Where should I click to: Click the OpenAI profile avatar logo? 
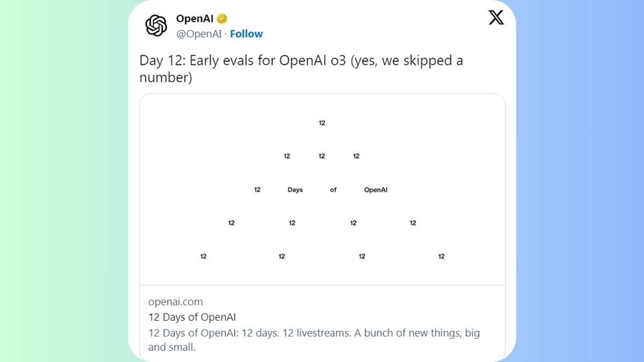(156, 26)
